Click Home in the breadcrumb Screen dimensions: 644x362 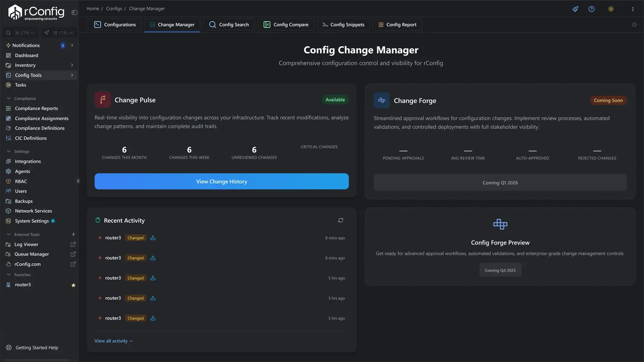click(x=93, y=9)
